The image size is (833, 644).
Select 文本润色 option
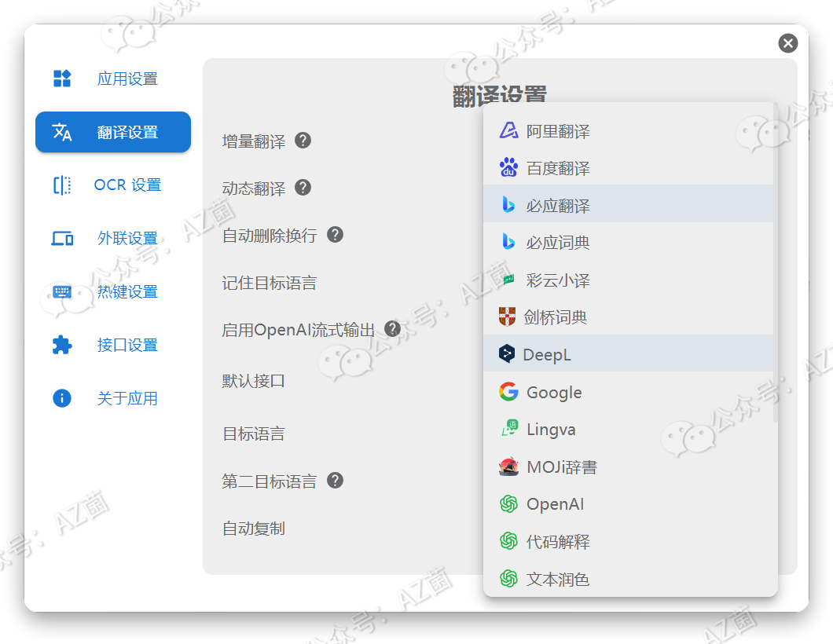pos(628,579)
